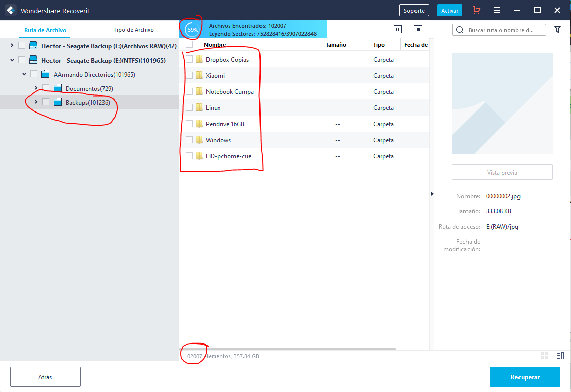Click the Windows folder icon
The height and width of the screenshot is (392, 571).
[x=199, y=140]
